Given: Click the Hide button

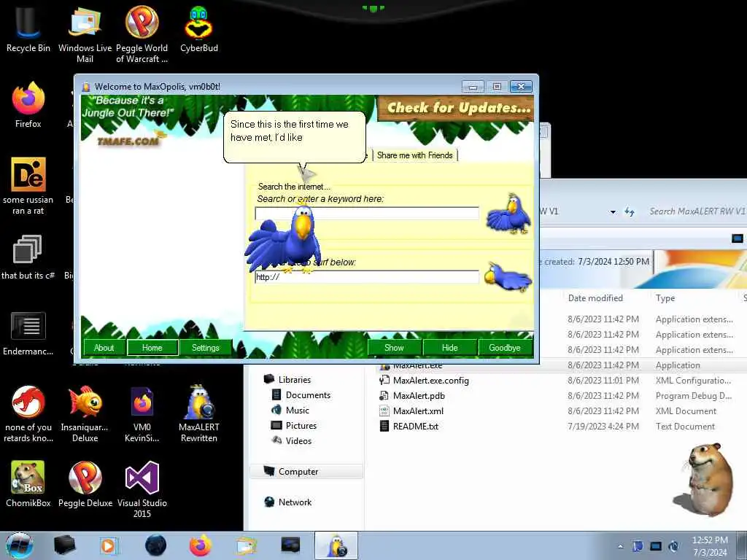Looking at the screenshot, I should point(449,348).
